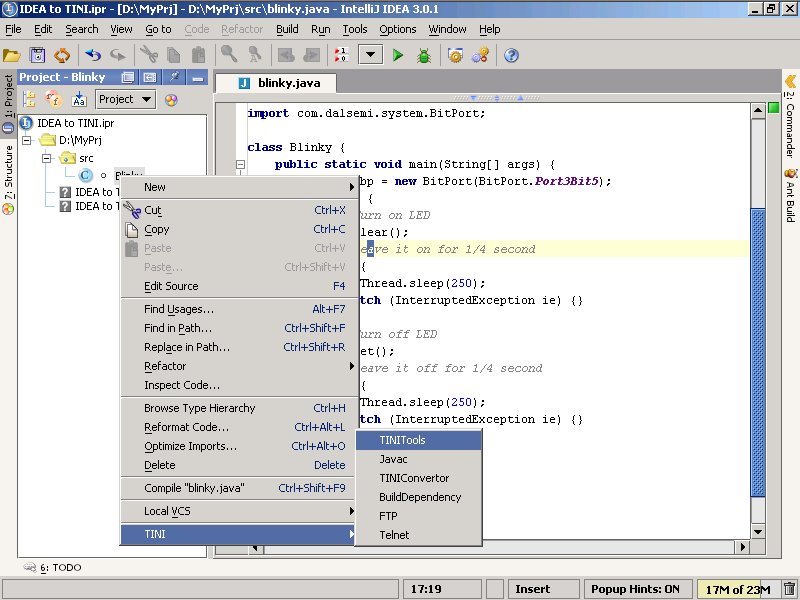Viewport: 800px width, 600px height.
Task: Click the Forward navigation toolbar icon
Action: click(311, 55)
